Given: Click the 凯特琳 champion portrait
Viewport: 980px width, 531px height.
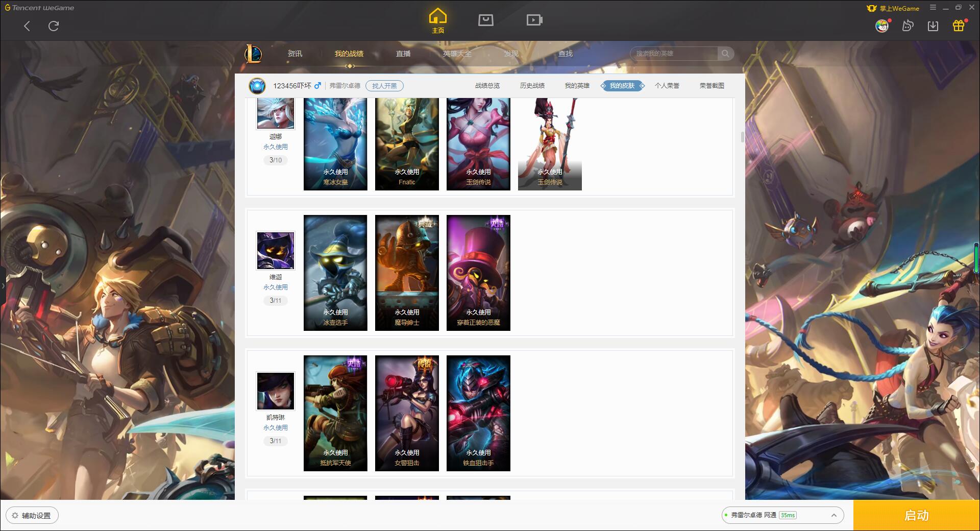Looking at the screenshot, I should (276, 391).
